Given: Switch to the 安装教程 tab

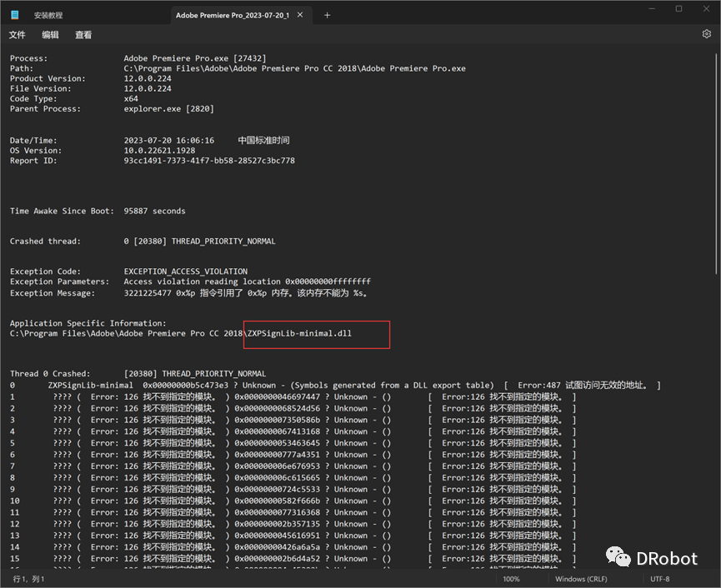Looking at the screenshot, I should pos(48,15).
